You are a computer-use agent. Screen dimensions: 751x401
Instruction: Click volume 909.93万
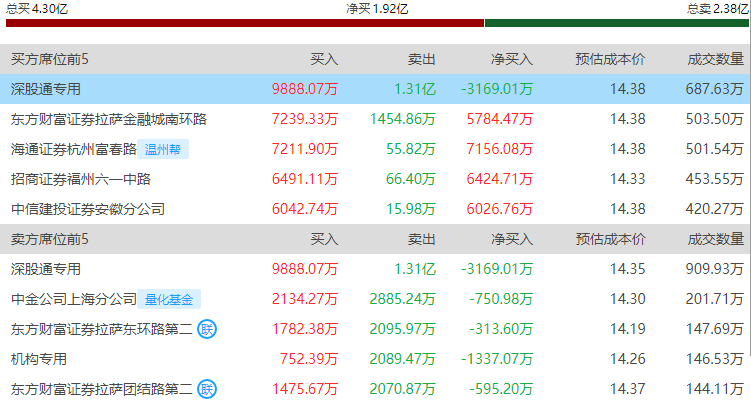coord(715,269)
